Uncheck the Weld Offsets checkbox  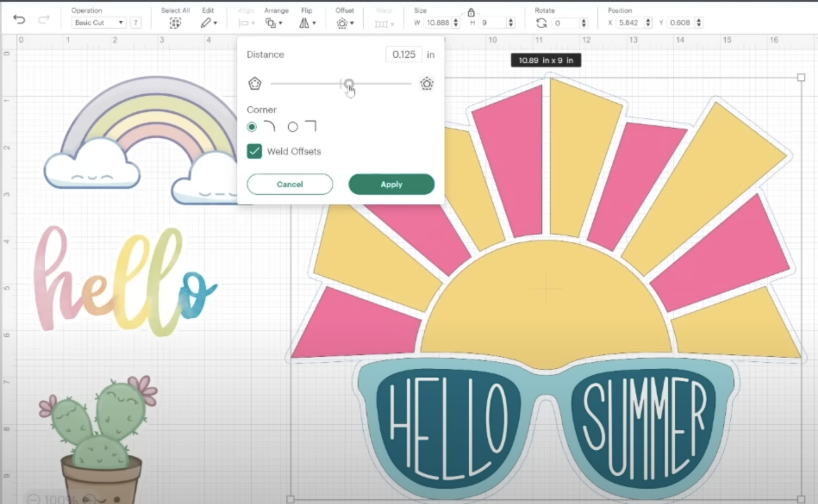pos(255,152)
